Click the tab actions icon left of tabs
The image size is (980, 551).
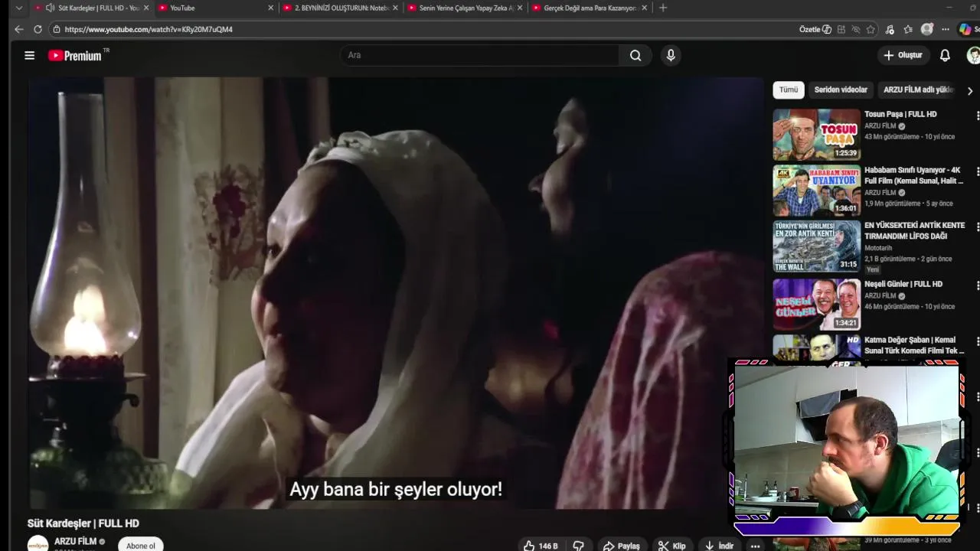pos(18,8)
